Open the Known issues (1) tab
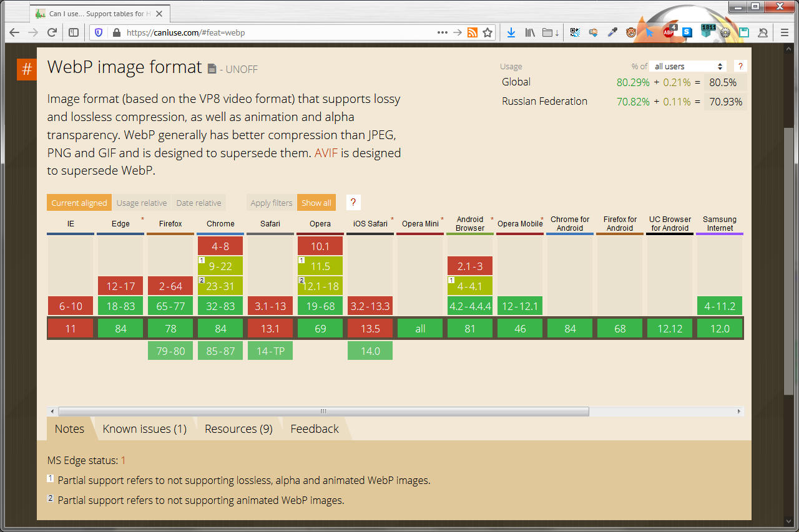799x532 pixels. (145, 428)
